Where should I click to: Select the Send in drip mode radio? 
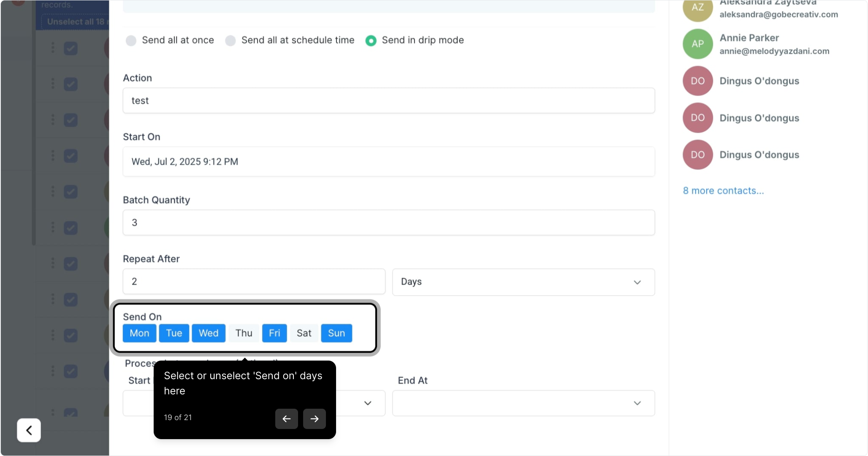point(371,41)
